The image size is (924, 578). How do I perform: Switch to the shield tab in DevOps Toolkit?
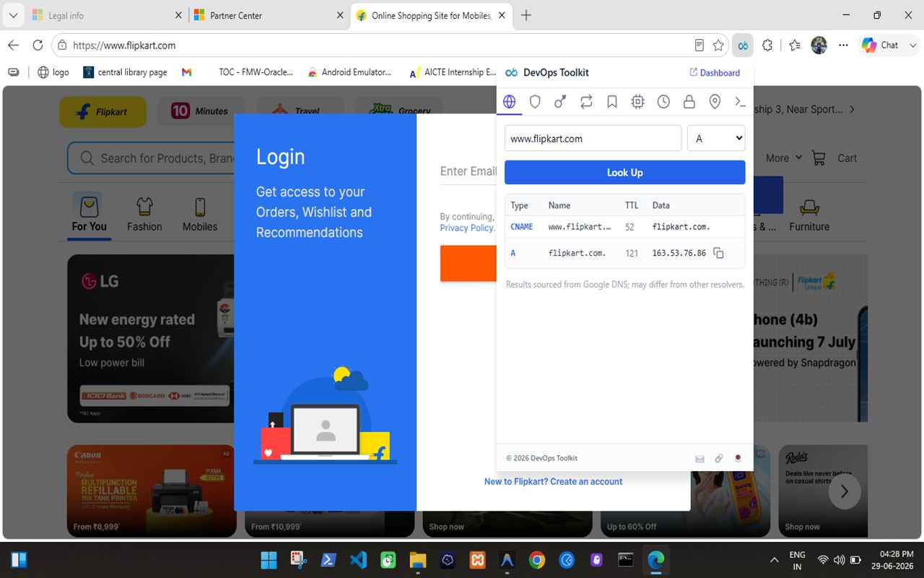click(535, 102)
